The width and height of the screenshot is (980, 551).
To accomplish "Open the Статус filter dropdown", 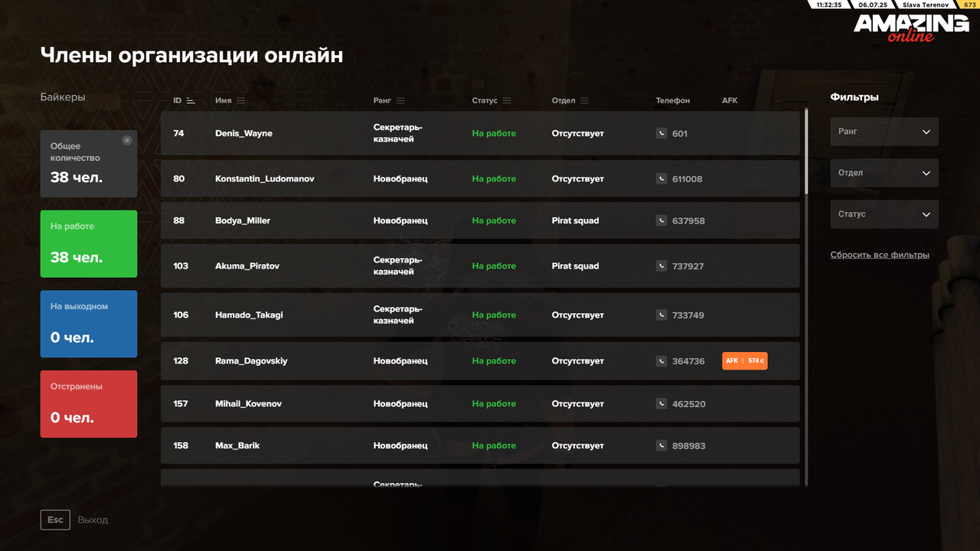I will pyautogui.click(x=884, y=214).
